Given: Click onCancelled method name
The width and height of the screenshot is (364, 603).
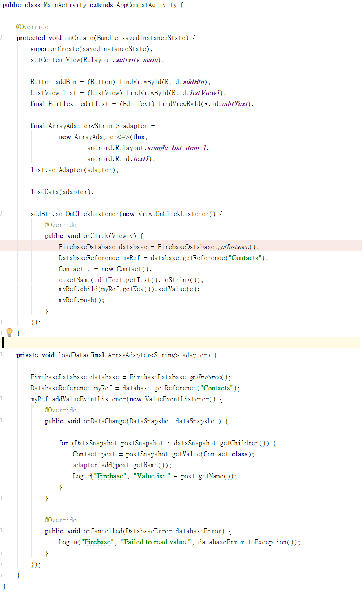Looking at the screenshot, I should (x=103, y=531).
